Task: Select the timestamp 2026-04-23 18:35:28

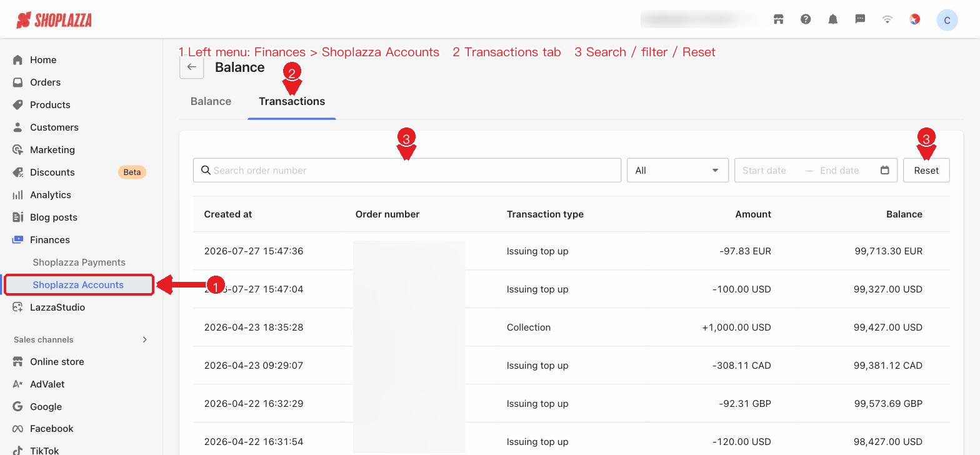Action: 254,327
